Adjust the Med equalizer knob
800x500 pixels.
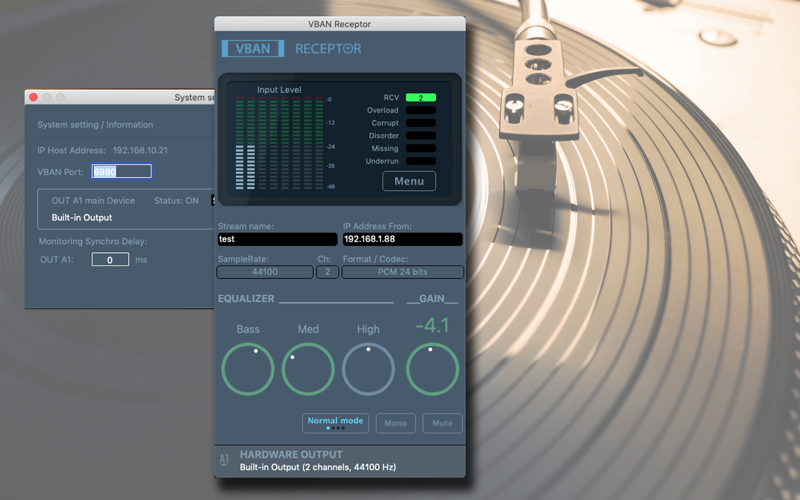(x=308, y=369)
